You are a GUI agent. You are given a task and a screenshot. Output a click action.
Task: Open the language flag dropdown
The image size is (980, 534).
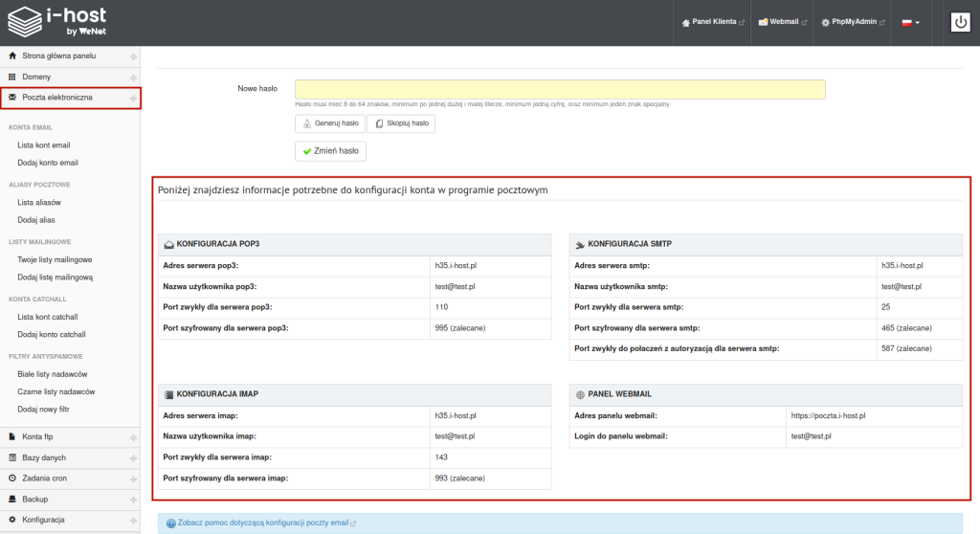[x=911, y=22]
